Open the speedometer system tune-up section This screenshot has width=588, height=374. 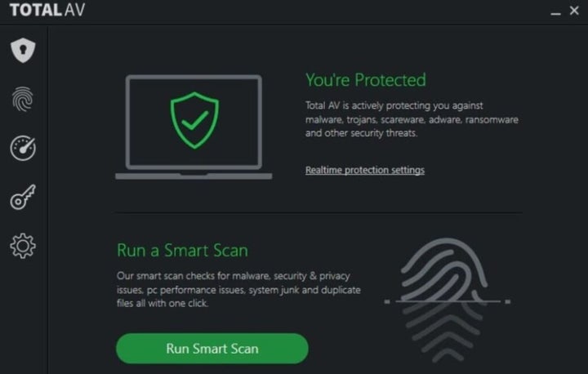(x=23, y=148)
